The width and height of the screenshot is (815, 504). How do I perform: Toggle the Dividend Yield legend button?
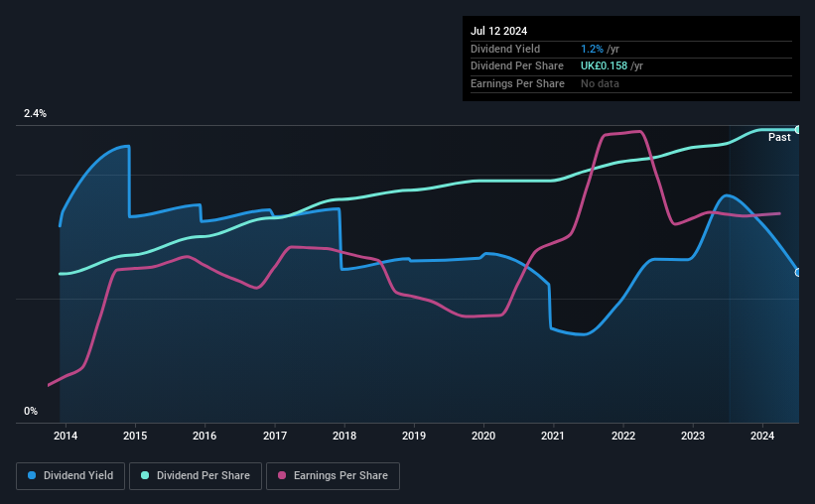coord(70,475)
